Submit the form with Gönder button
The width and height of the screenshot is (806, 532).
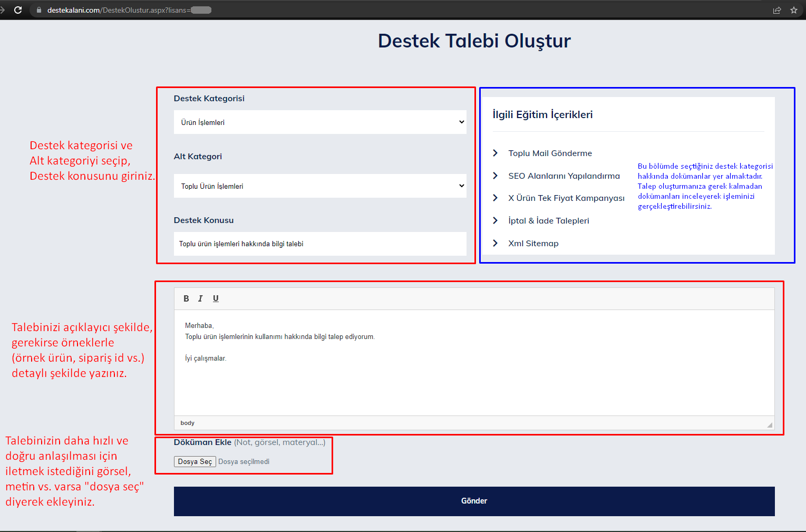(x=474, y=501)
